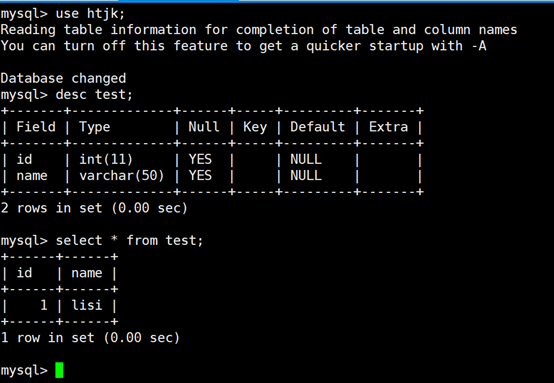Click the 'Default' column header
This screenshot has width=554, height=383.
point(317,126)
